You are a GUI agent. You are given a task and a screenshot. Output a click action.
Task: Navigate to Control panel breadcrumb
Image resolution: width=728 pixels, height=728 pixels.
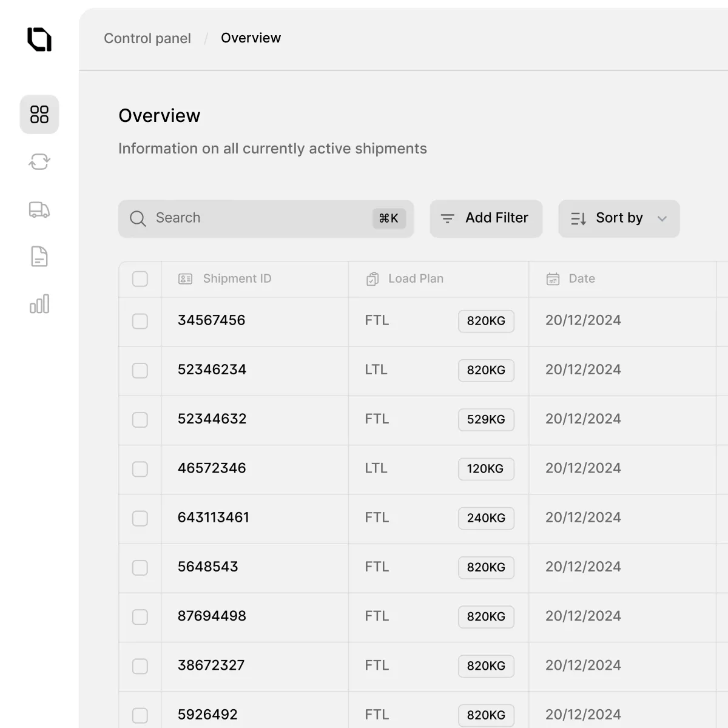click(147, 38)
